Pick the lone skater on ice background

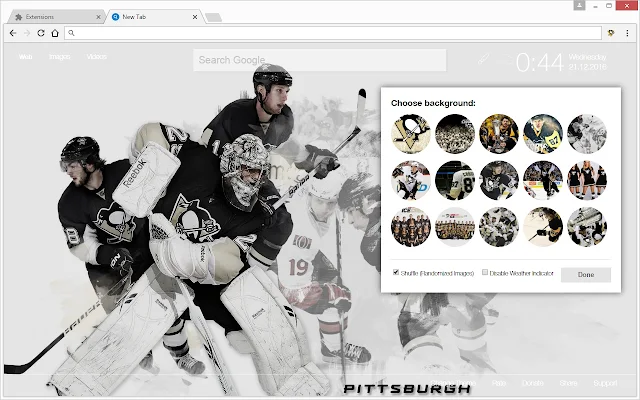click(543, 227)
